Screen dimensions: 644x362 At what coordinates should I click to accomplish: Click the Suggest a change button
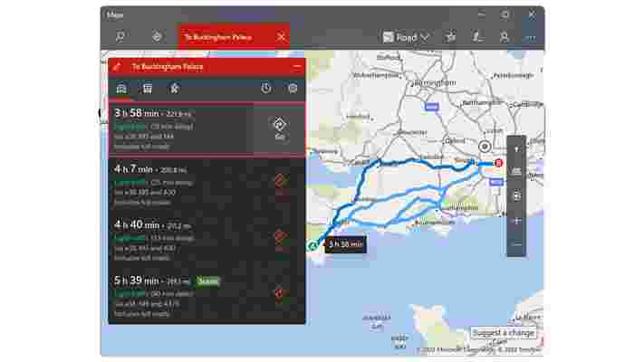tap(503, 333)
